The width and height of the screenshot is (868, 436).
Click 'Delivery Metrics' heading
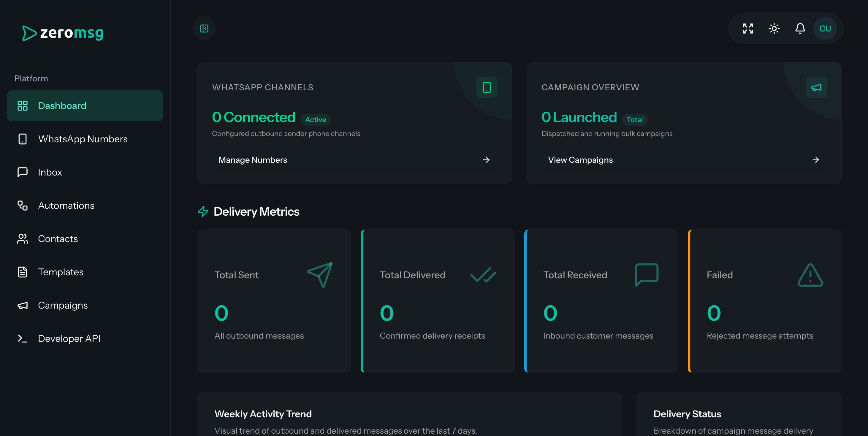click(x=256, y=212)
